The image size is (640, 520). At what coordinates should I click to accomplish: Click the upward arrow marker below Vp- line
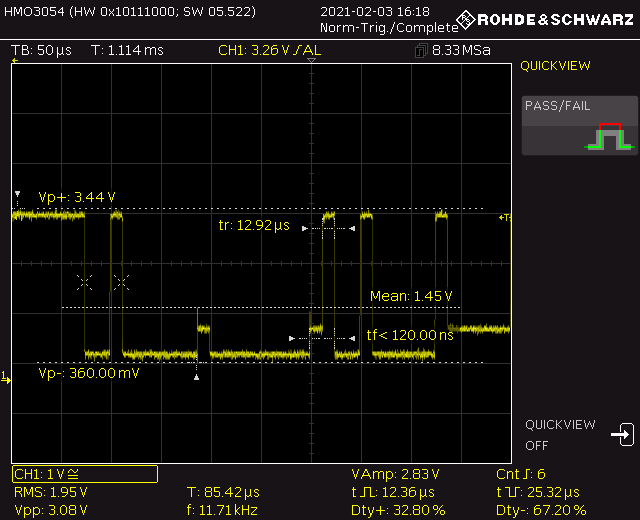pos(196,377)
